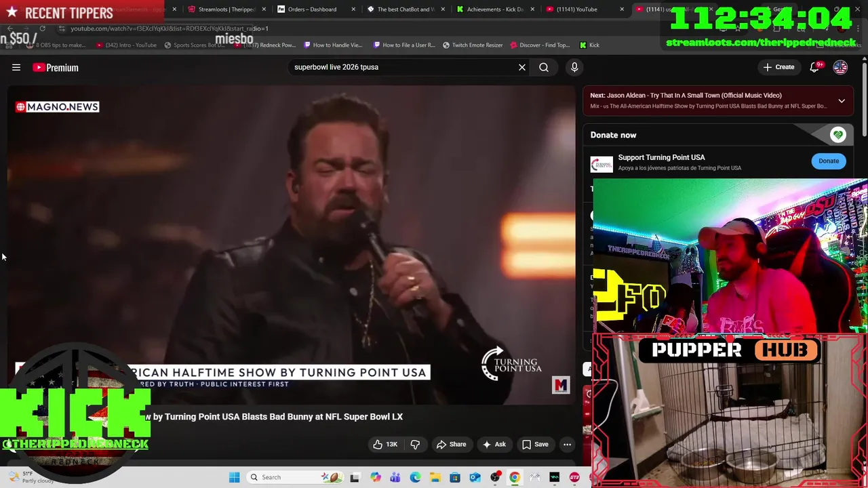Image resolution: width=868 pixels, height=488 pixels.
Task: Open 'How to File a User R...' bookmark
Action: 404,45
